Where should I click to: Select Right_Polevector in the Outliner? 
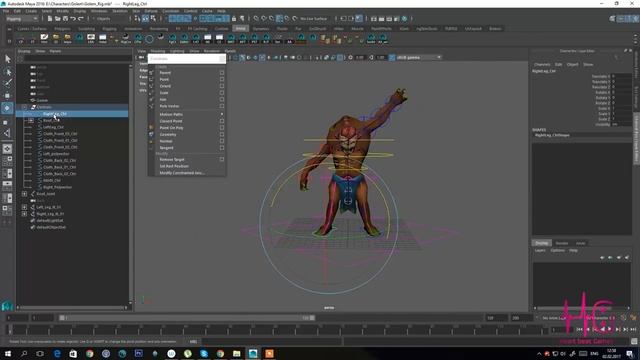tap(58, 187)
